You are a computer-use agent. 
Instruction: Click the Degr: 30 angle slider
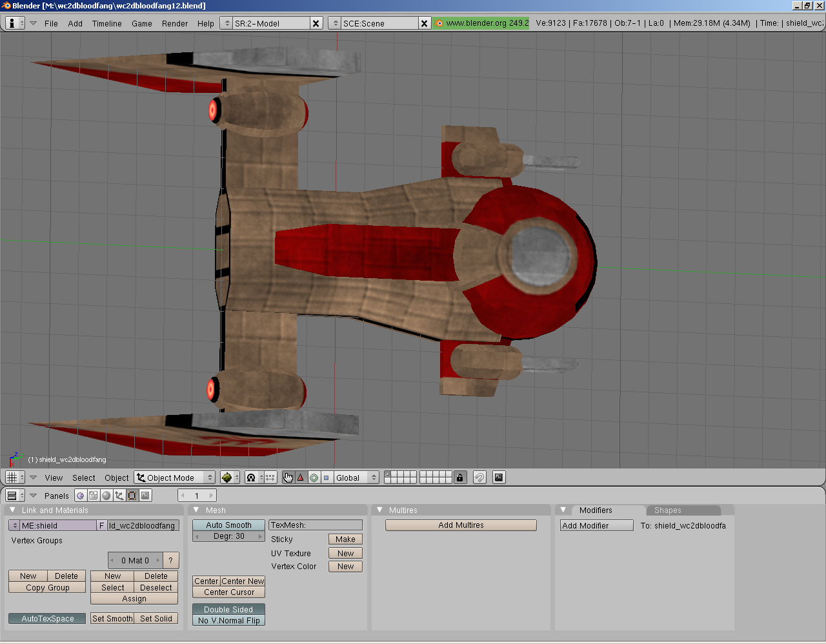click(228, 536)
